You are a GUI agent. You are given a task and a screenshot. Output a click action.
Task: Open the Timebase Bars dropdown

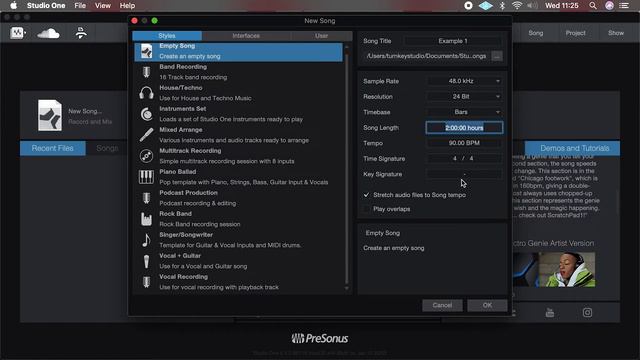(464, 112)
